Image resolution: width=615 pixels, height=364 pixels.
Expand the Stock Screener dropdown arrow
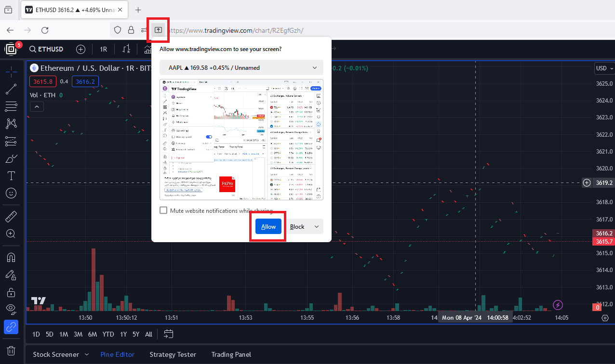pos(88,355)
